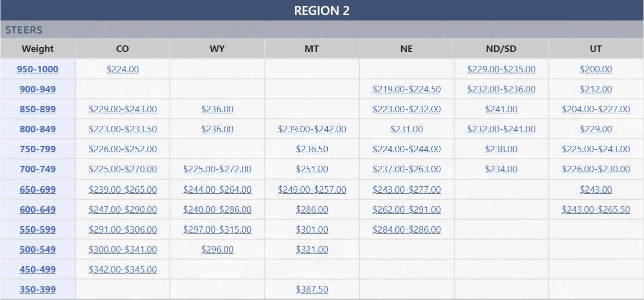Image resolution: width=644 pixels, height=300 pixels.
Task: Click the MT $387.50 price link
Action: [x=312, y=290]
